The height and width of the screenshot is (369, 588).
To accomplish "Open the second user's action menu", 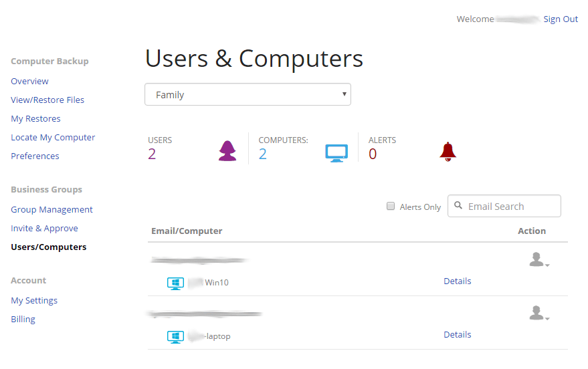I will coord(538,313).
